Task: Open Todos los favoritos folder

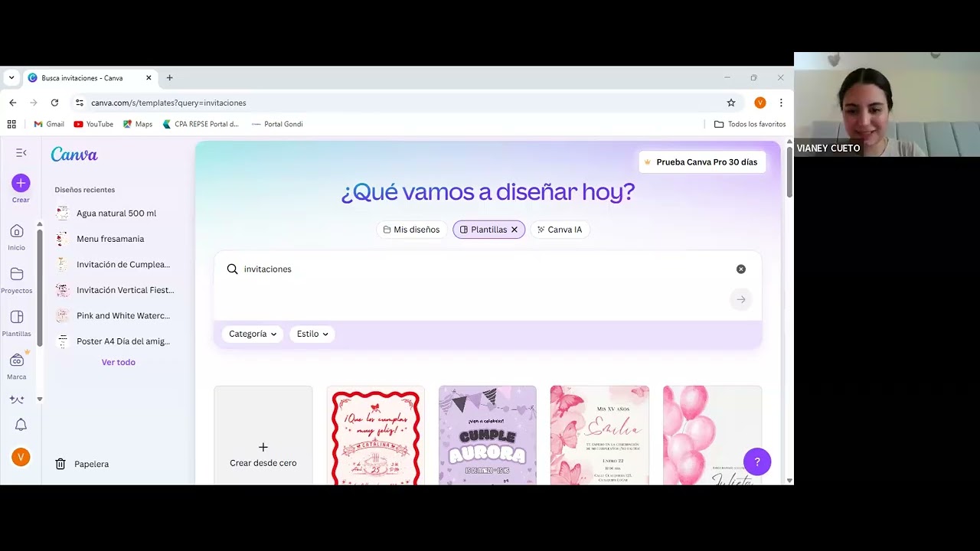Action: click(x=750, y=124)
